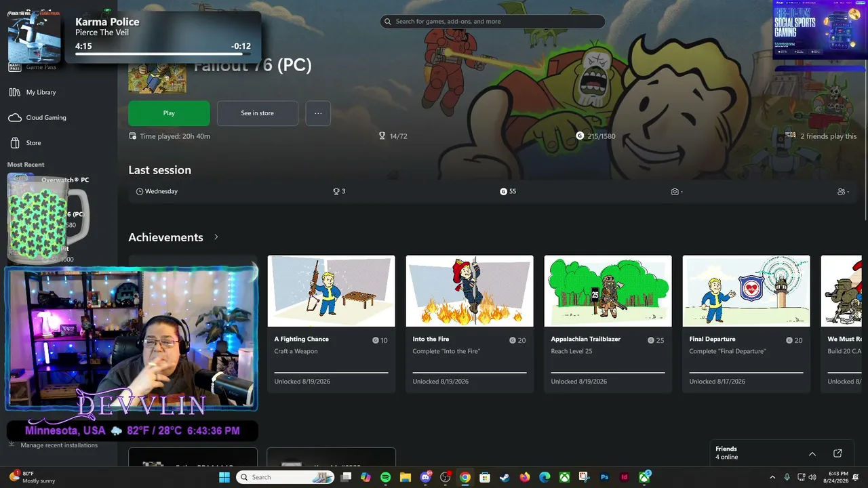
Task: Open Spotify from the taskbar
Action: 386,477
